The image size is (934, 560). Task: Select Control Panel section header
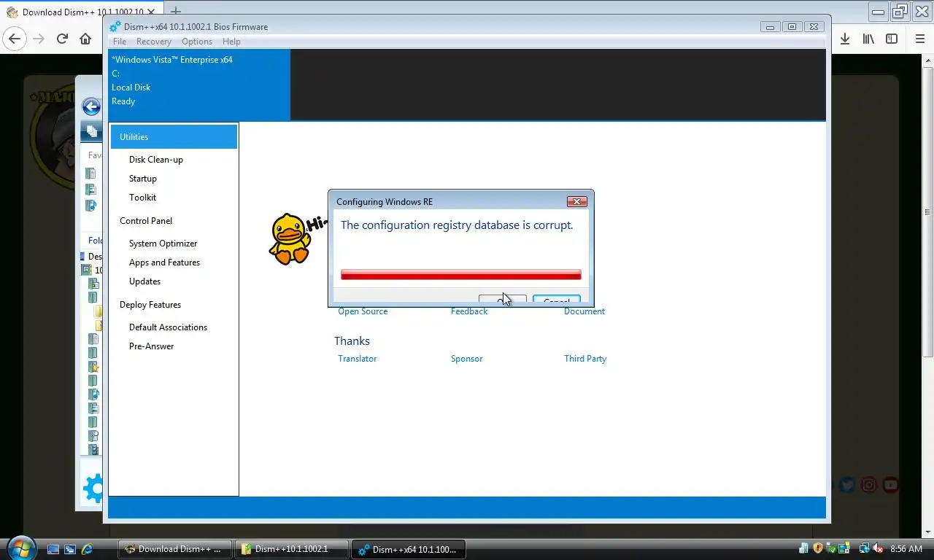coord(146,221)
